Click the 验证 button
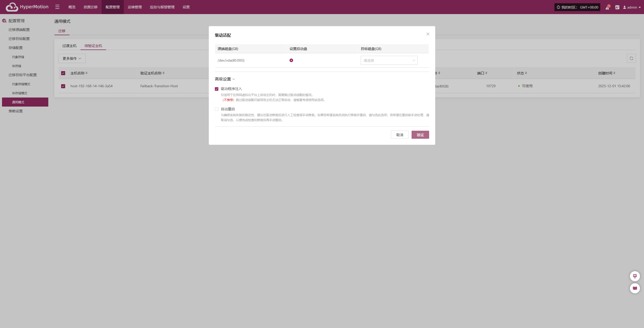 click(420, 135)
